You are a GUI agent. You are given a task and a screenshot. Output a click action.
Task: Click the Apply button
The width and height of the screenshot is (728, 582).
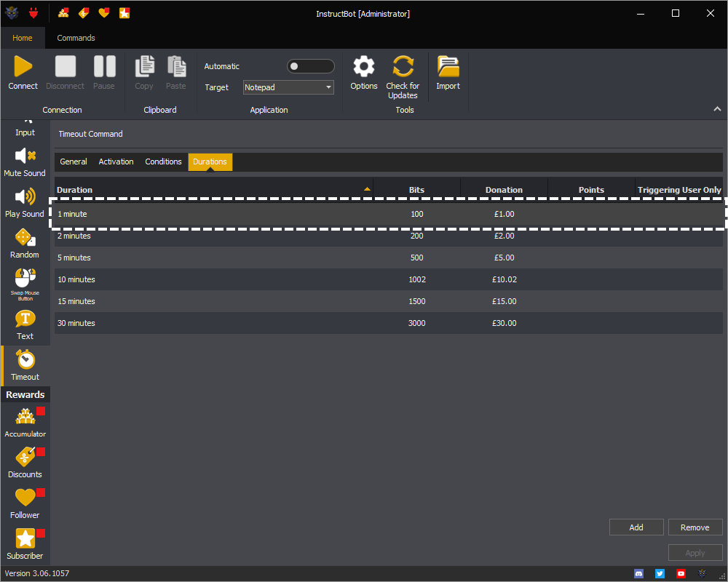click(x=695, y=553)
